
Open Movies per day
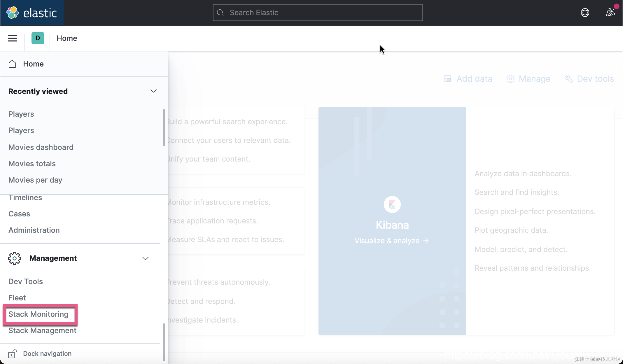[35, 180]
